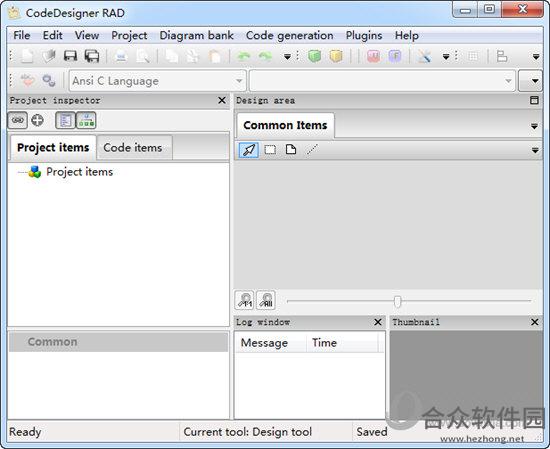Click the Paste clipboard icon
550x449 pixels.
(x=215, y=56)
